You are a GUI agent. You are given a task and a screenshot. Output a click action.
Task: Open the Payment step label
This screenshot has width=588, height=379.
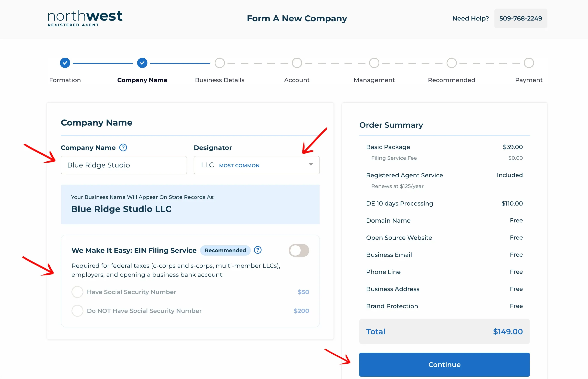point(529,80)
